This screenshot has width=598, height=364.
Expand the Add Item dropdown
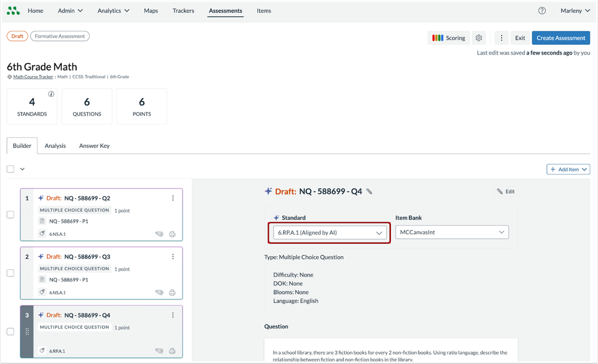[x=568, y=169]
